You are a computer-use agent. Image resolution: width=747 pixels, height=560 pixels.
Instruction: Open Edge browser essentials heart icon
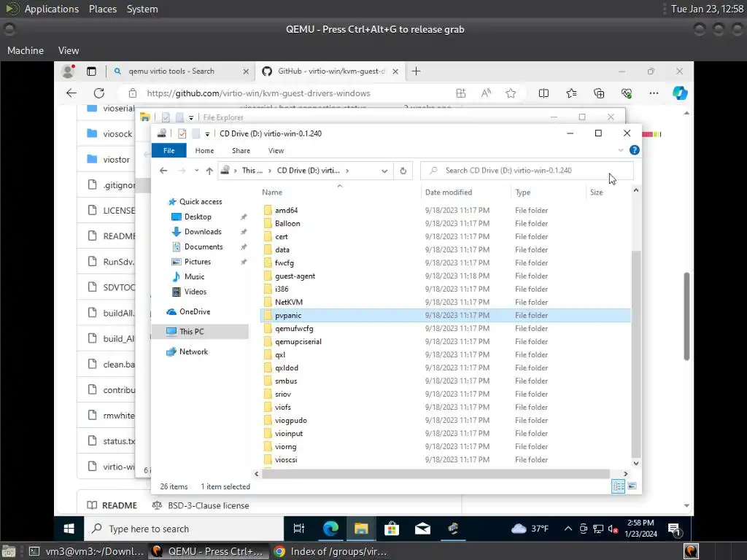click(x=627, y=93)
